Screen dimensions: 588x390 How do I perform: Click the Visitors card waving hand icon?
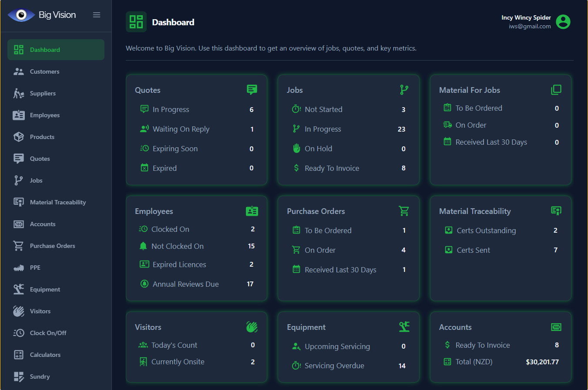point(252,327)
